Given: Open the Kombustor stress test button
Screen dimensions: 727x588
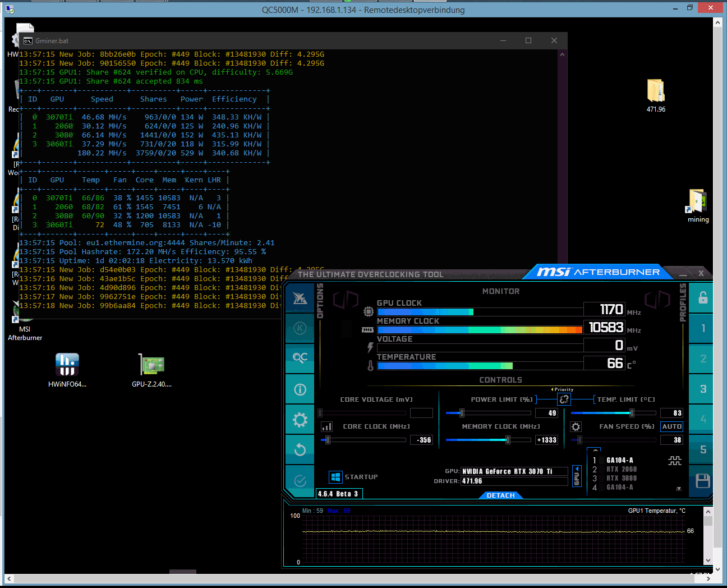Looking at the screenshot, I should coord(300,328).
